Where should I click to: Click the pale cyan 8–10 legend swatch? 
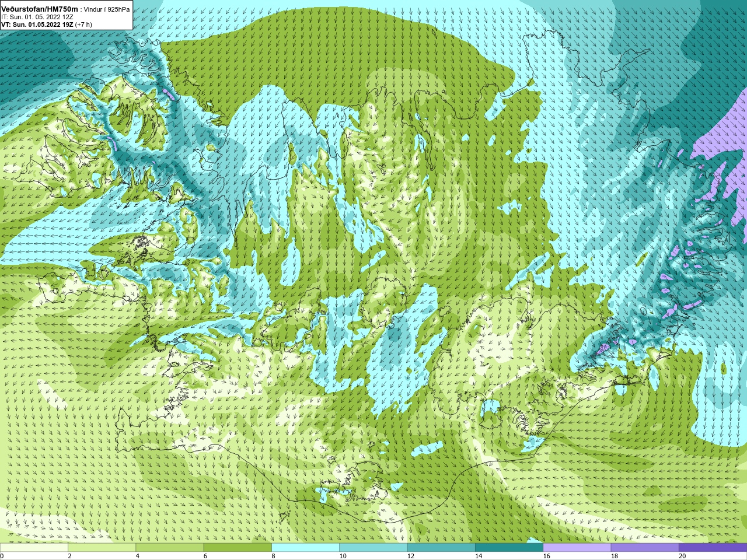[x=305, y=548]
